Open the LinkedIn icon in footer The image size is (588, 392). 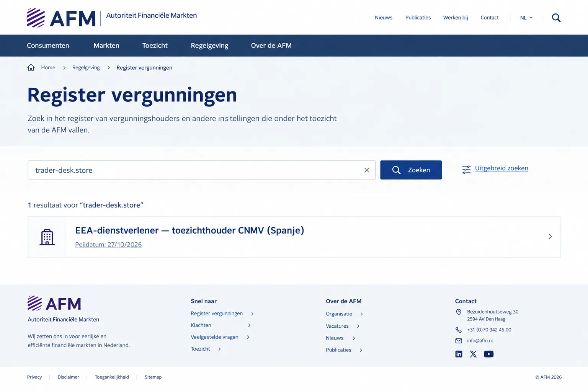459,354
